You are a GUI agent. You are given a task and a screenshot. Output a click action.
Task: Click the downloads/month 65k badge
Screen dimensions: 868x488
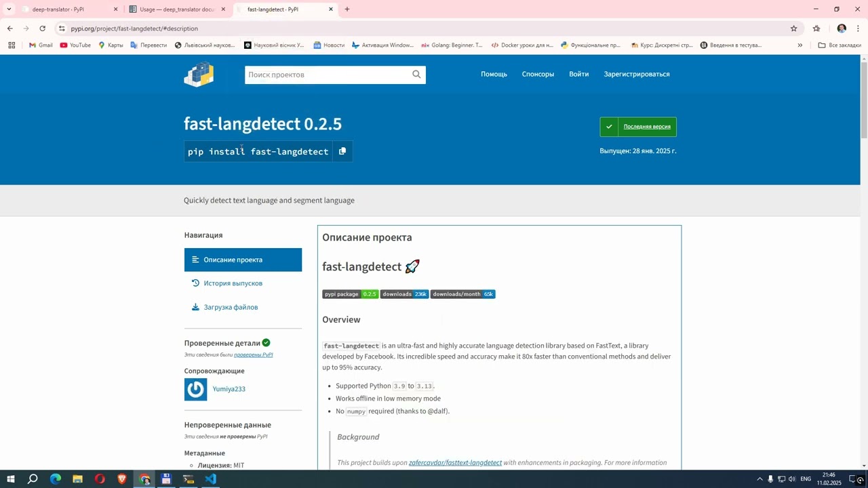(462, 294)
